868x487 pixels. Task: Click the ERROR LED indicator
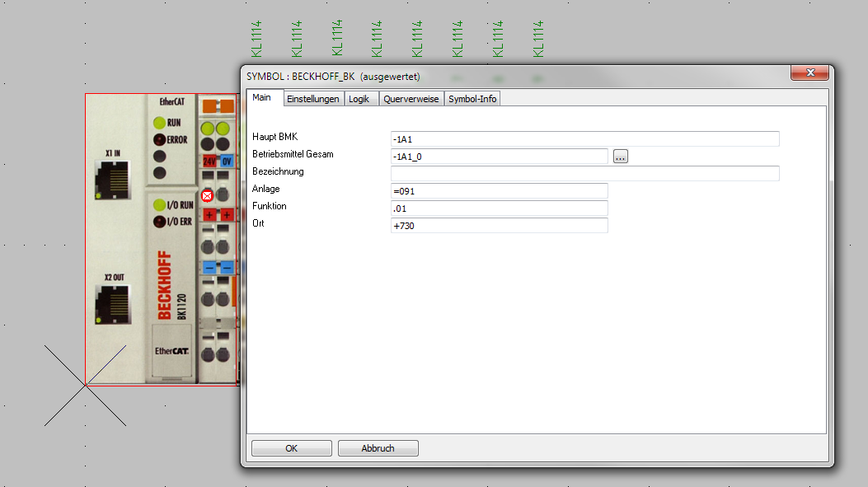(159, 139)
